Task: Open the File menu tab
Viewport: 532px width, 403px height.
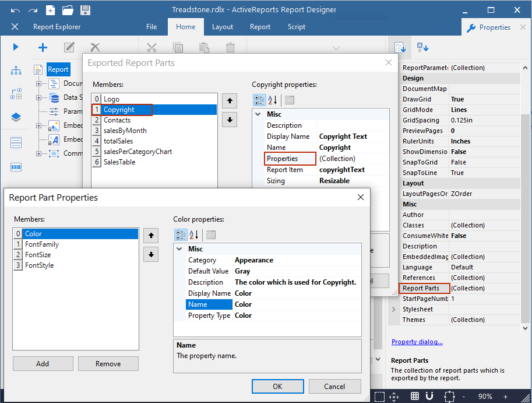Action: (x=152, y=27)
